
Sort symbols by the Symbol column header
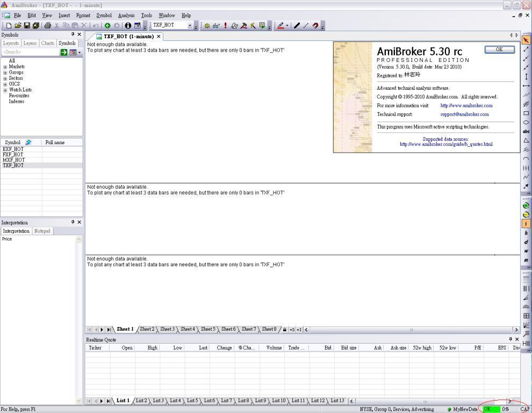tap(21, 143)
